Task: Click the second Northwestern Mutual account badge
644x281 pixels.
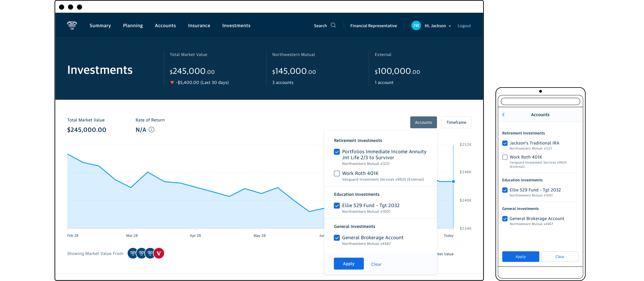Action: click(141, 253)
